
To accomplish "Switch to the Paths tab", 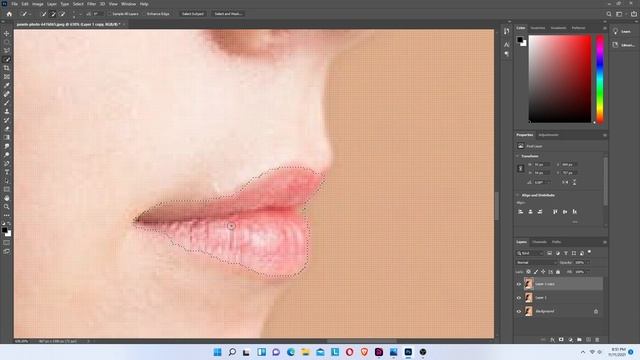I will (556, 242).
